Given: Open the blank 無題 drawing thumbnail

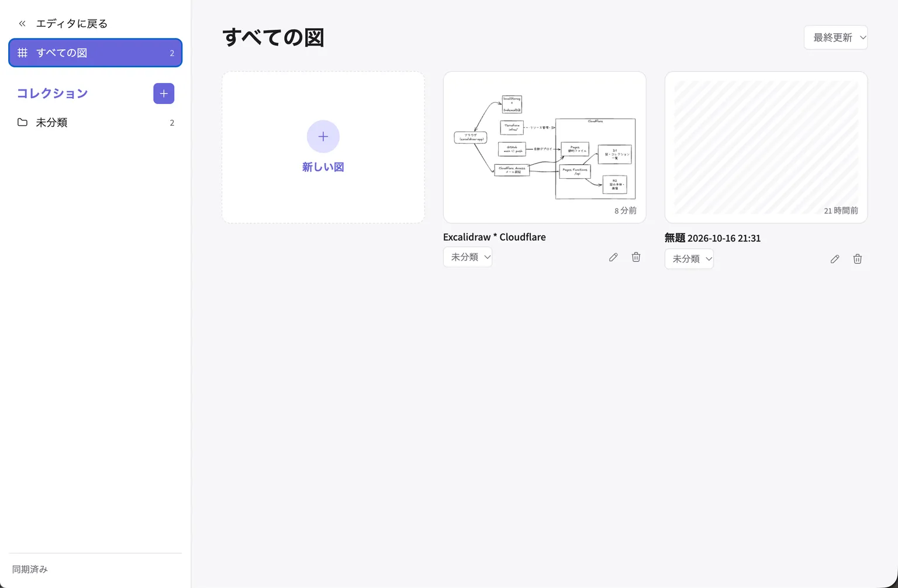Looking at the screenshot, I should coord(766,147).
